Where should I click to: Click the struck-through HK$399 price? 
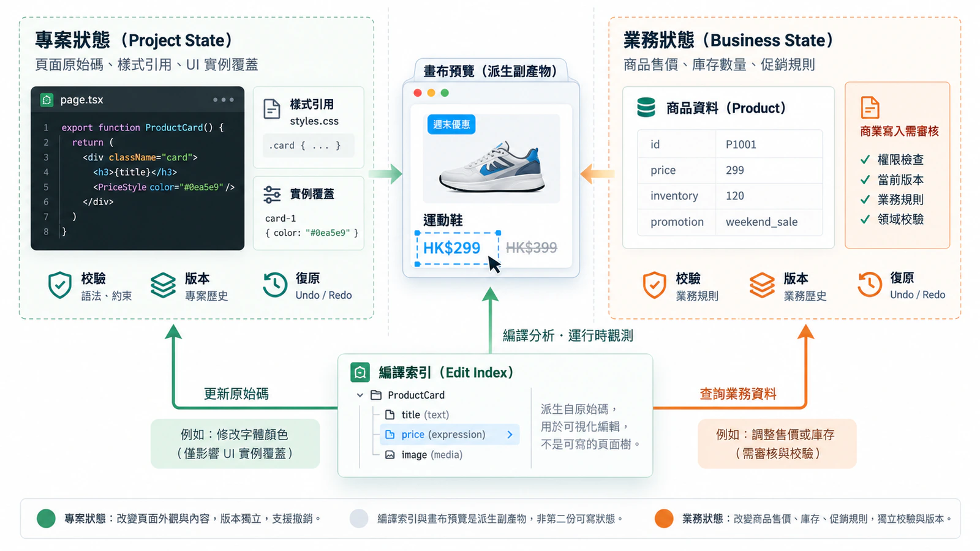532,247
